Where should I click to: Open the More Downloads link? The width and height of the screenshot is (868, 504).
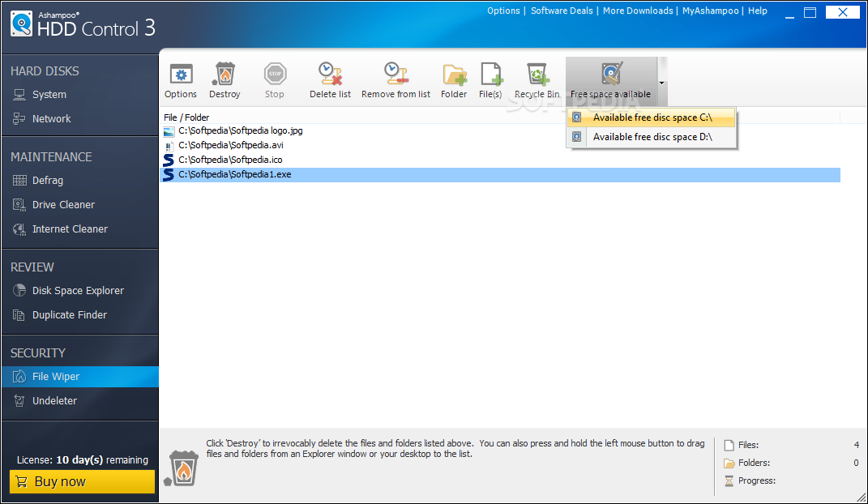click(638, 11)
